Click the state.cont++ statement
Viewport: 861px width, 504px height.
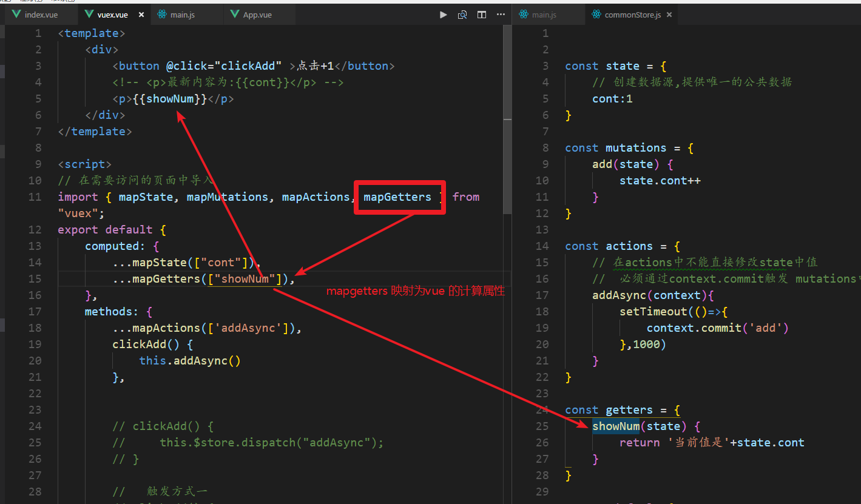tap(660, 181)
